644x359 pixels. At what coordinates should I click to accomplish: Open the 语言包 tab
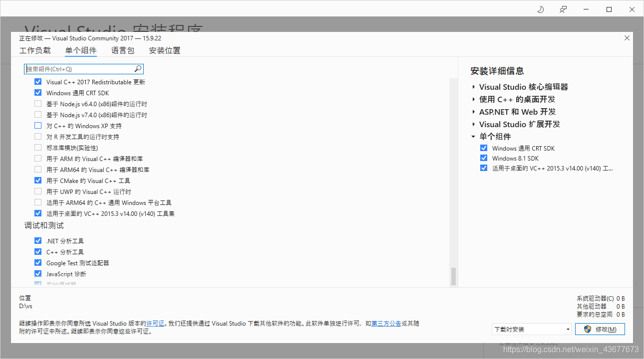123,50
